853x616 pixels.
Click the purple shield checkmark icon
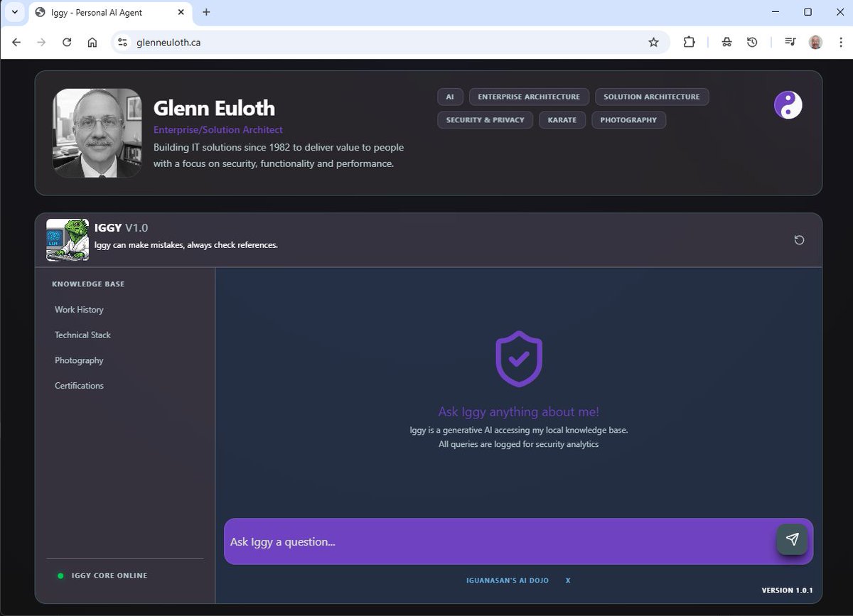(519, 359)
